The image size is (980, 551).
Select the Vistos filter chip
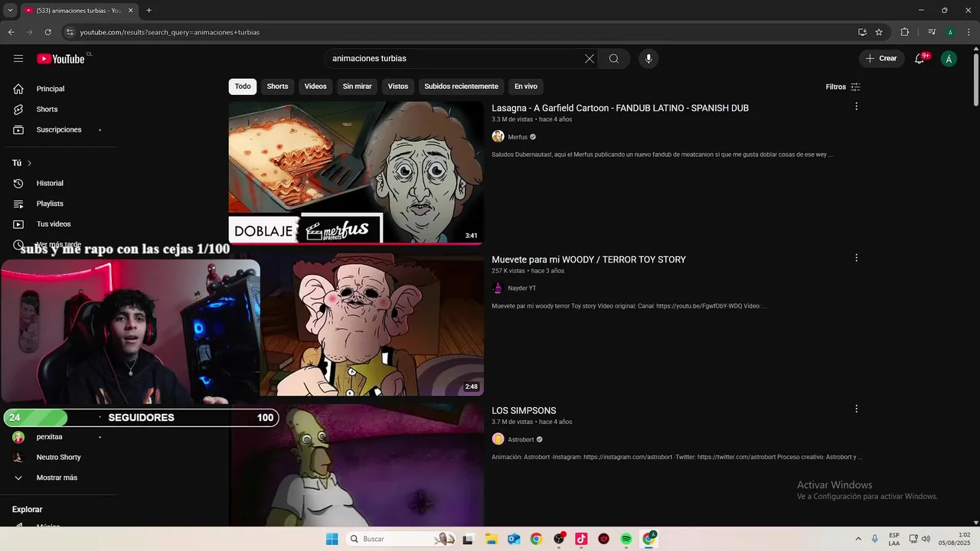[398, 86]
